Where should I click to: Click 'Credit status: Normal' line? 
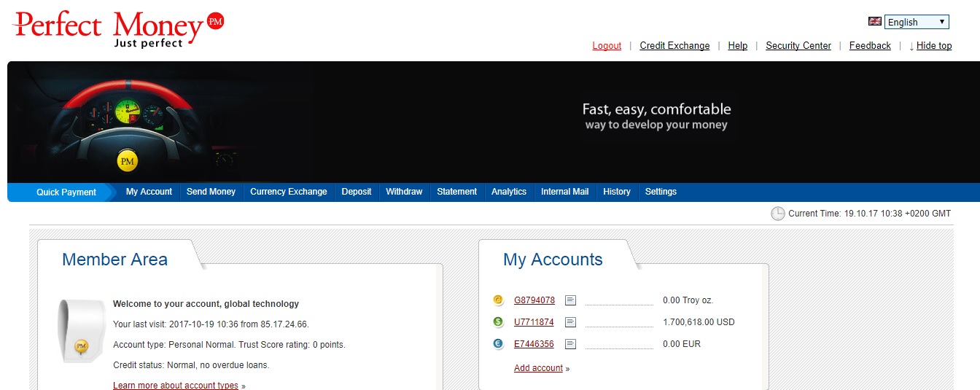click(191, 365)
